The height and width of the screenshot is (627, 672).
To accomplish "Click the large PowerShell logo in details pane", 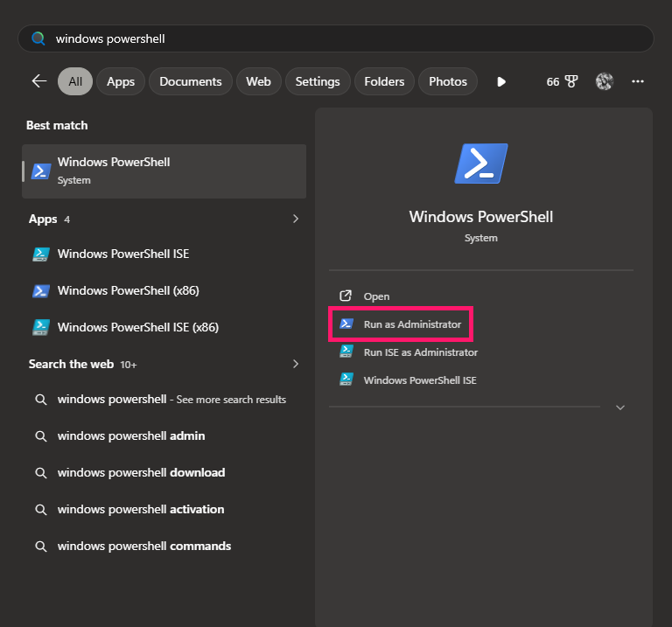I will click(x=481, y=164).
